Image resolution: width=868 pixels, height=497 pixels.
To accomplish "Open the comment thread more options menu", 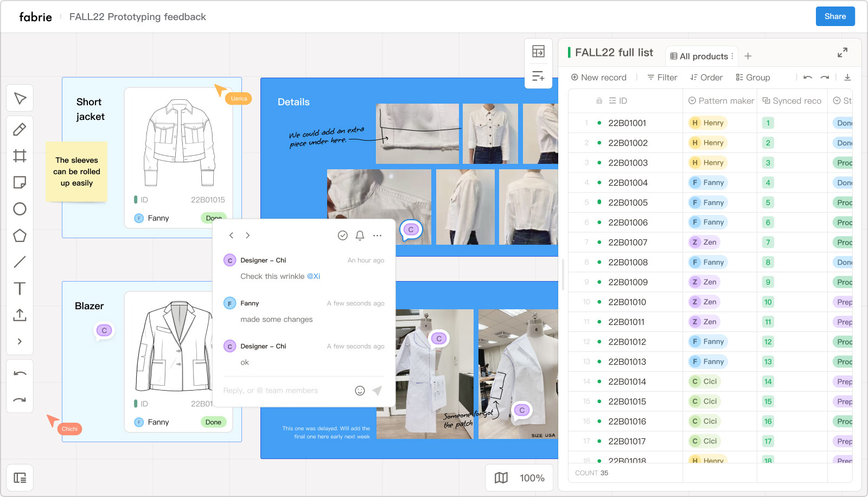I will (378, 235).
